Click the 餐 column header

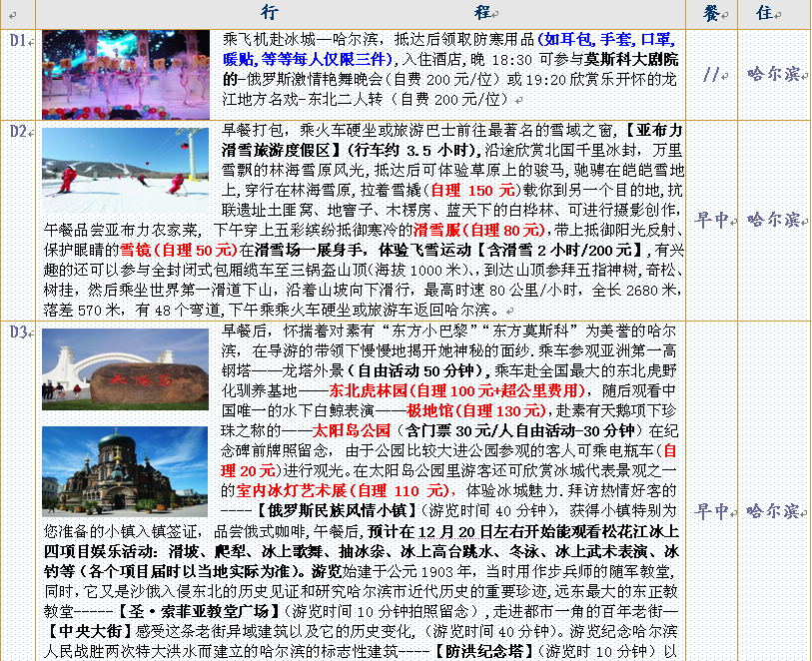(710, 13)
